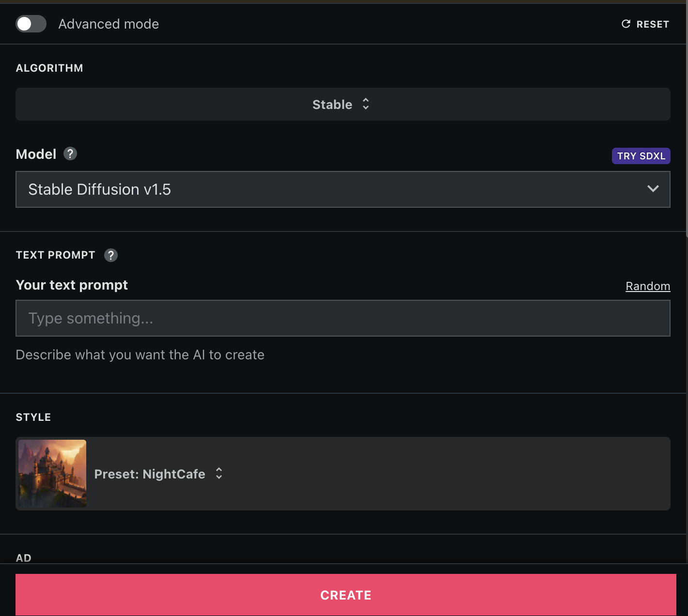Open the Stable algorithm selector

click(x=332, y=104)
